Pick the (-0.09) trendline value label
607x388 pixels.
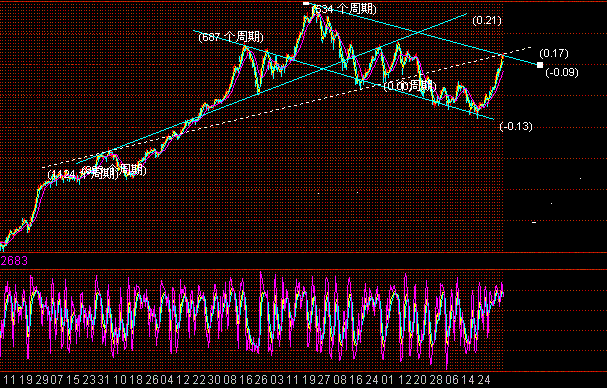pos(562,72)
